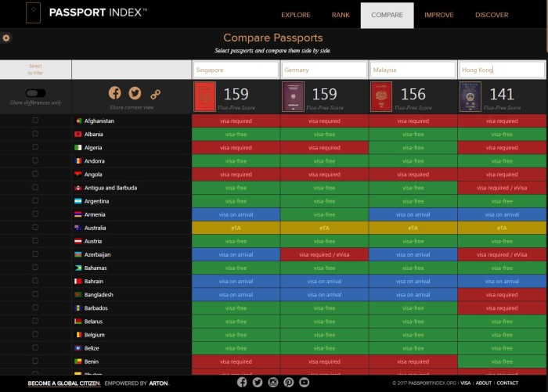Click Become a Global Citizen link

tap(64, 383)
